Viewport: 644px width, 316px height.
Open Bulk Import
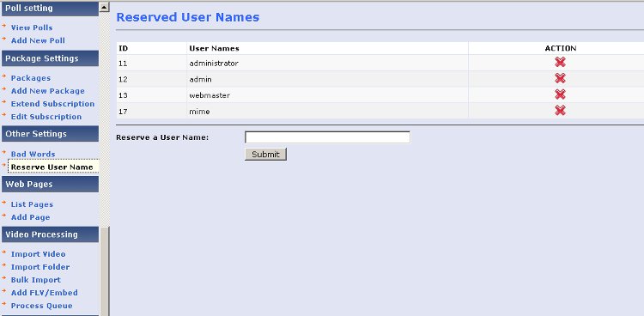tap(36, 280)
